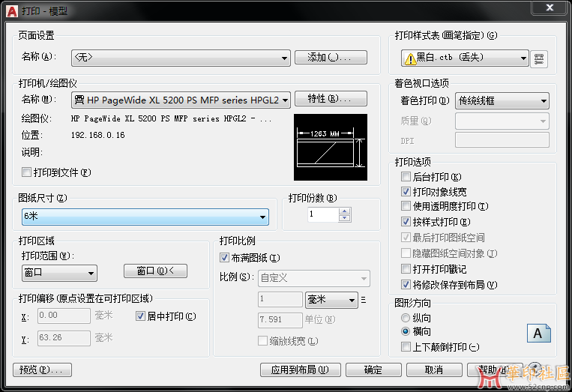Viewport: 572px width, 392px height.
Task: Click the 打印份数 input field showing 1
Action: tap(323, 214)
